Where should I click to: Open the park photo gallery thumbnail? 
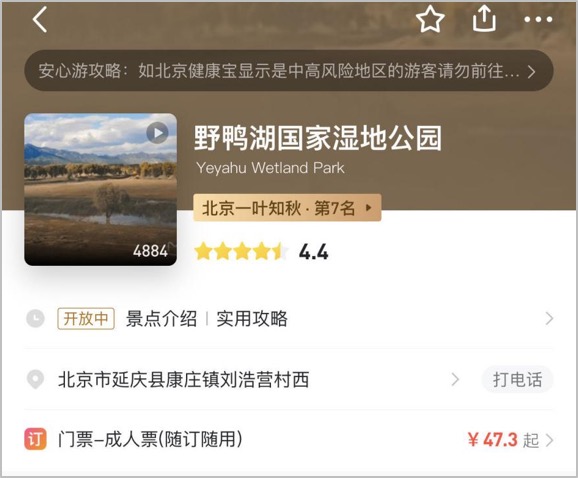100,189
